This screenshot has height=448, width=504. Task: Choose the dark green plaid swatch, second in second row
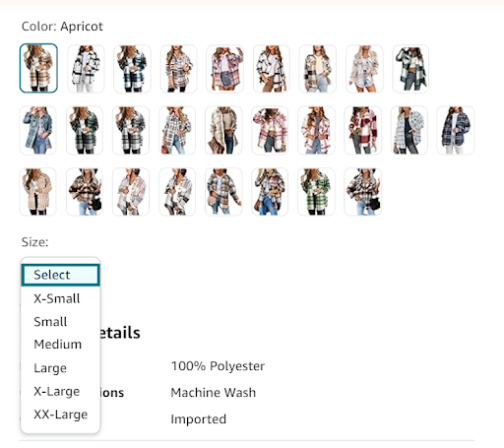[x=85, y=130]
